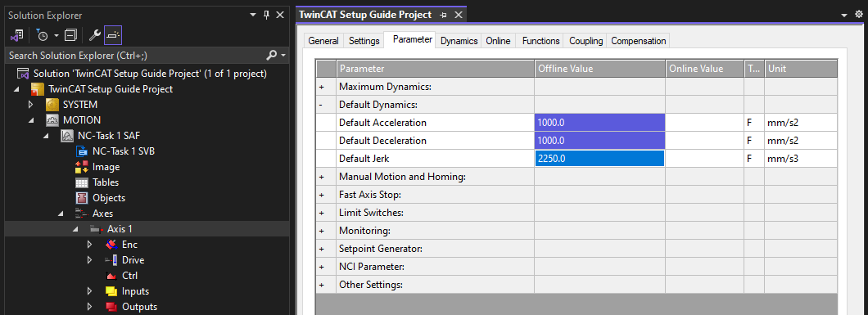Image resolution: width=868 pixels, height=315 pixels.
Task: Expand the Enc tree node
Action: pyautogui.click(x=90, y=245)
